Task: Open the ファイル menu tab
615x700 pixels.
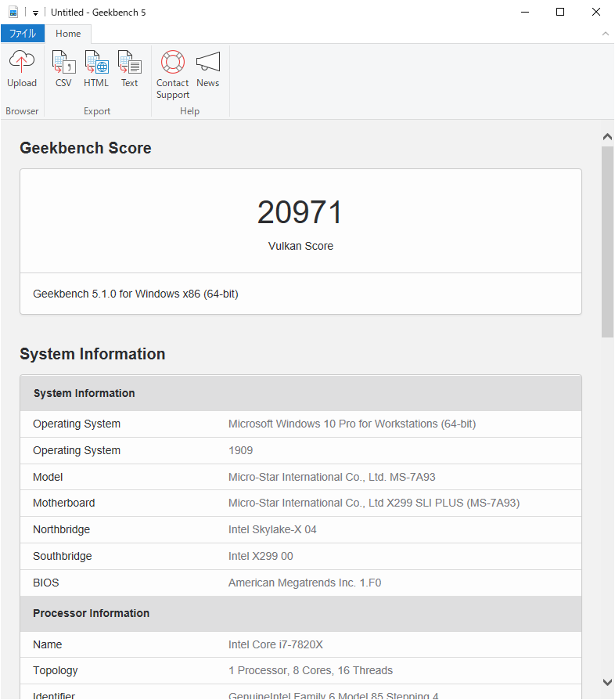Action: point(23,34)
